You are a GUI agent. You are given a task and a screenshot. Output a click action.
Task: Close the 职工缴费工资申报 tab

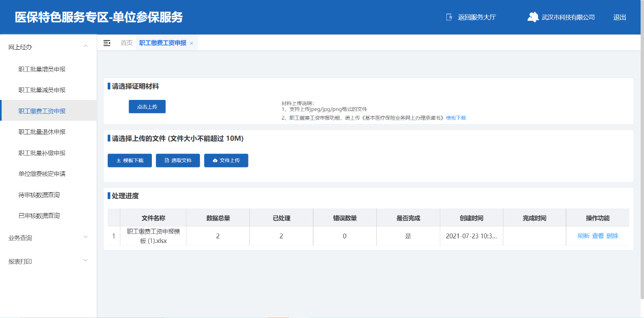pyautogui.click(x=191, y=44)
